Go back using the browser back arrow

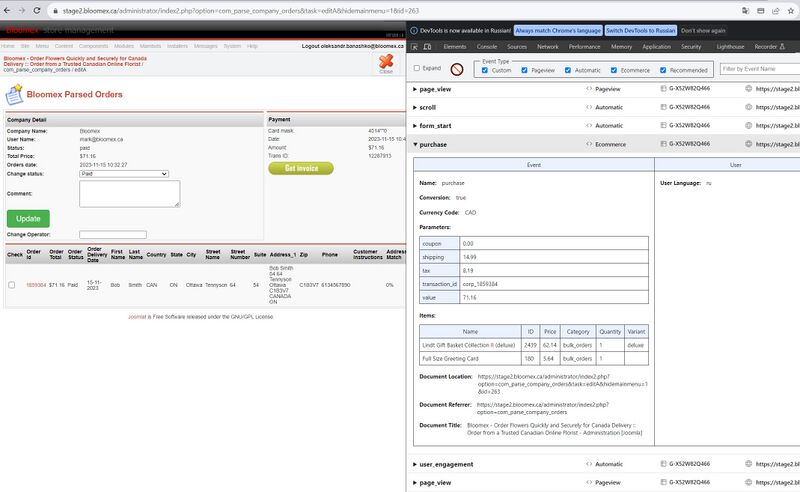point(7,10)
